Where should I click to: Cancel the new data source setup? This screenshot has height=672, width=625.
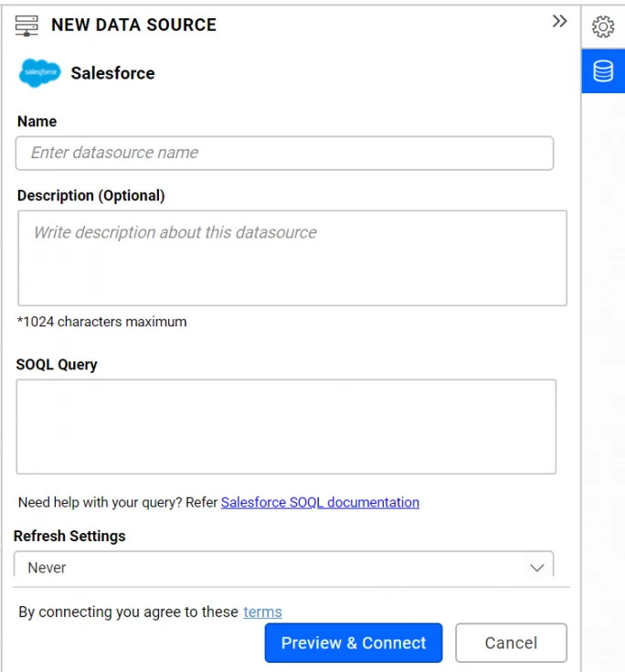511,643
